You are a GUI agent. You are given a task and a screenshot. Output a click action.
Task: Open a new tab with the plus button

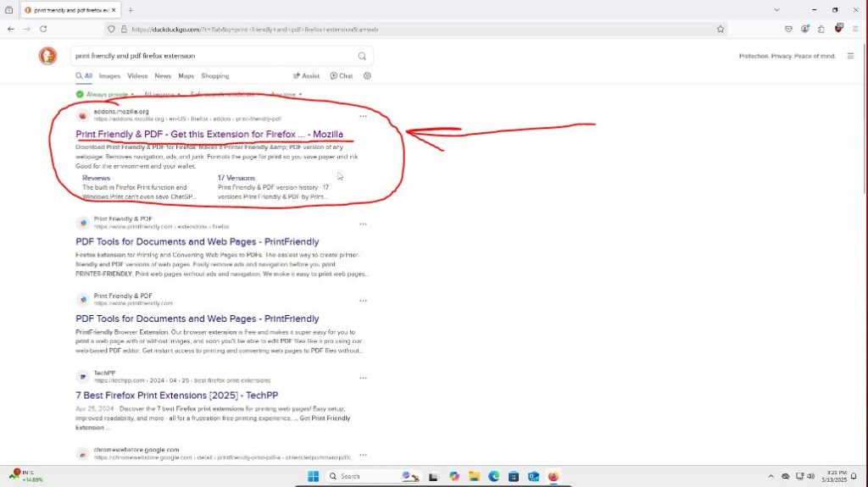tap(131, 10)
